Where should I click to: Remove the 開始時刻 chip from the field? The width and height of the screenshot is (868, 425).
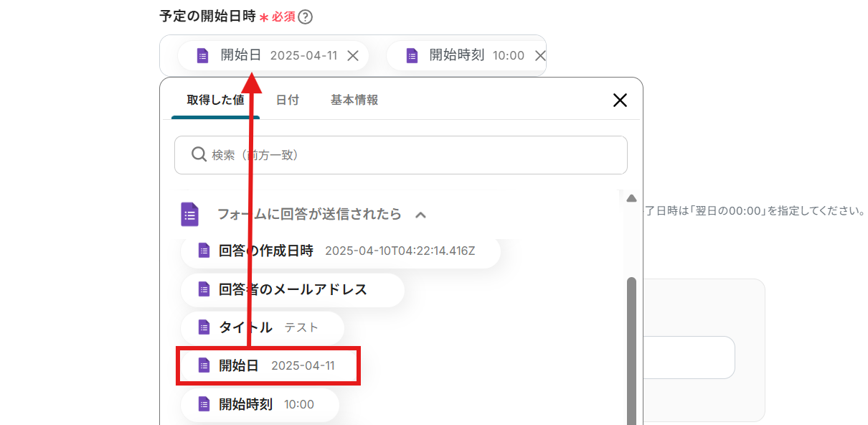pyautogui.click(x=540, y=55)
